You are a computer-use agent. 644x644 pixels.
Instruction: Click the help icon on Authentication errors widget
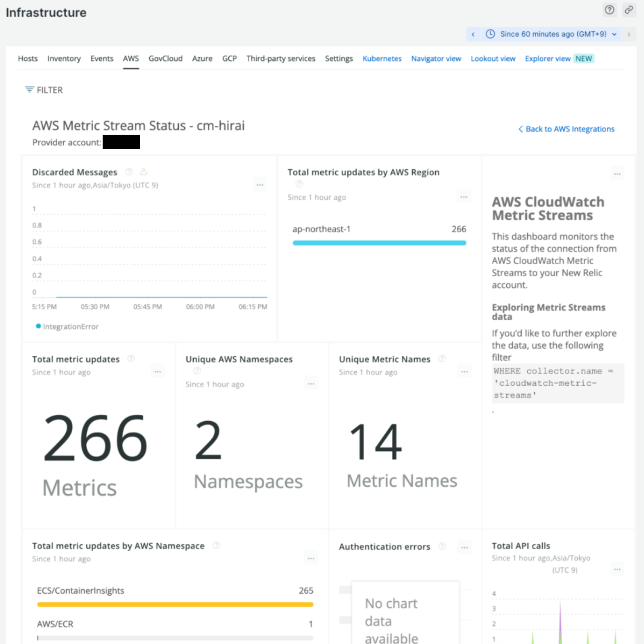[441, 546]
